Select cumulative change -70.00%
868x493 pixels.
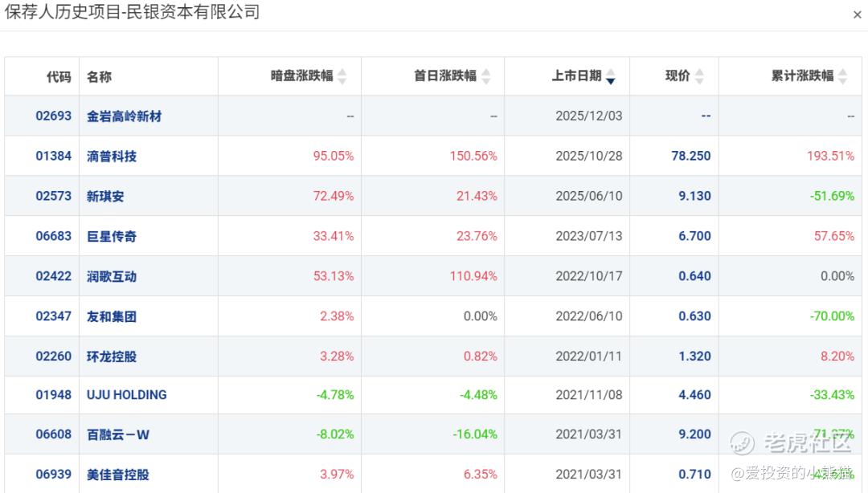(832, 316)
